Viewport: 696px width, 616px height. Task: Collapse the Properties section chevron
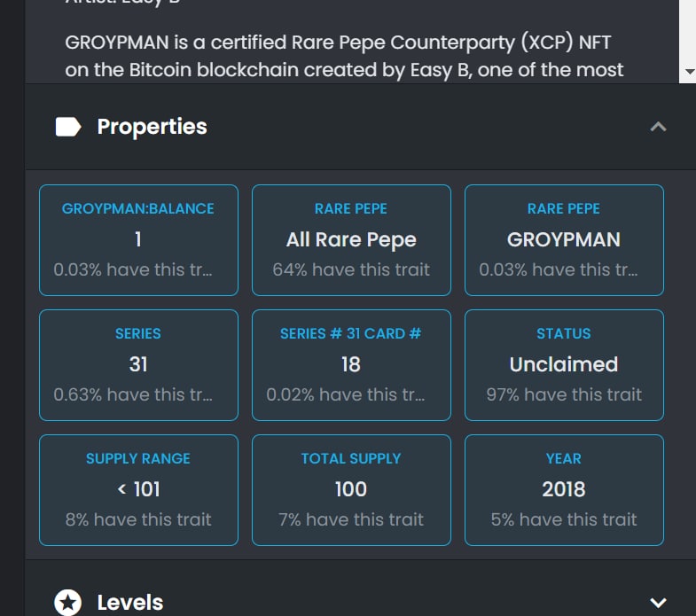(658, 127)
